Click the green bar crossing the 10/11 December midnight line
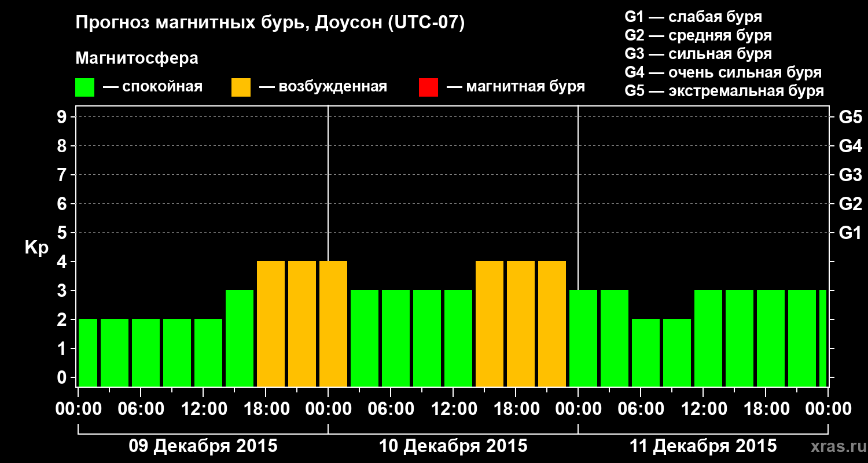This screenshot has width=868, height=463. pyautogui.click(x=583, y=339)
